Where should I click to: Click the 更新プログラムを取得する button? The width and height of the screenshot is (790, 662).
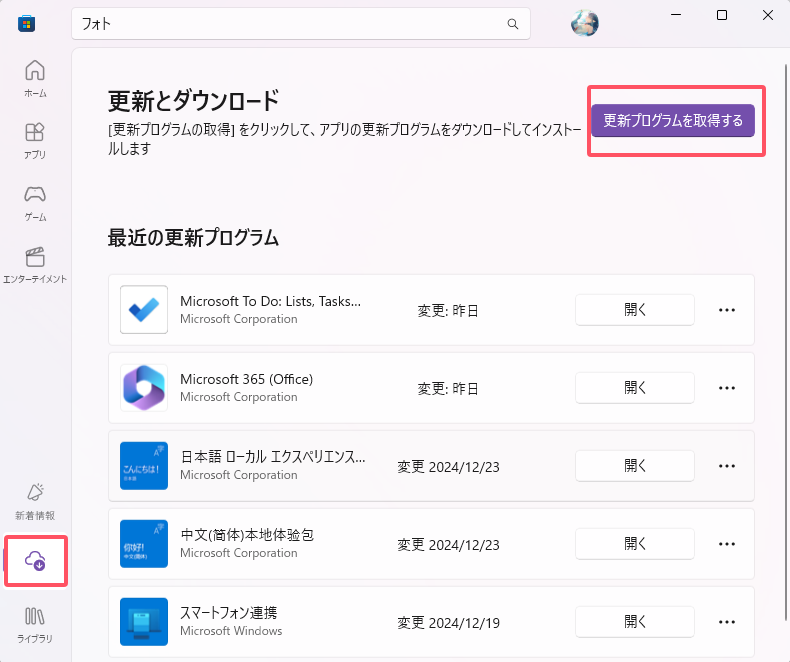pos(673,121)
